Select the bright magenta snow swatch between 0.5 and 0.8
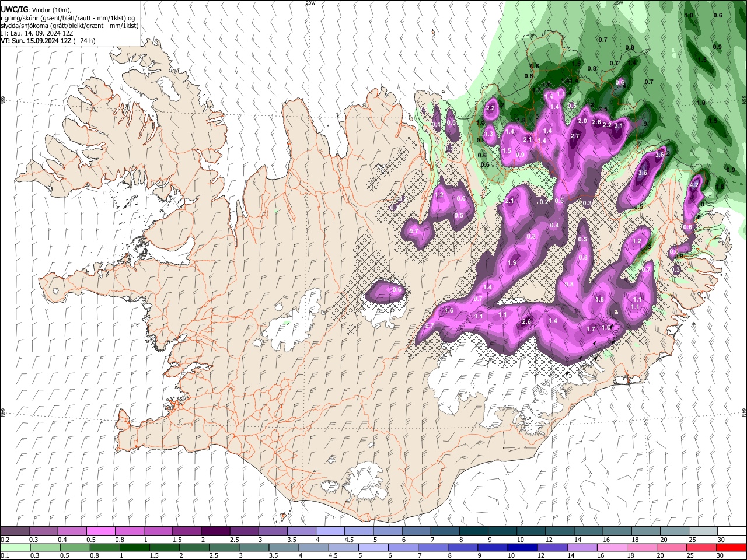 point(100,531)
